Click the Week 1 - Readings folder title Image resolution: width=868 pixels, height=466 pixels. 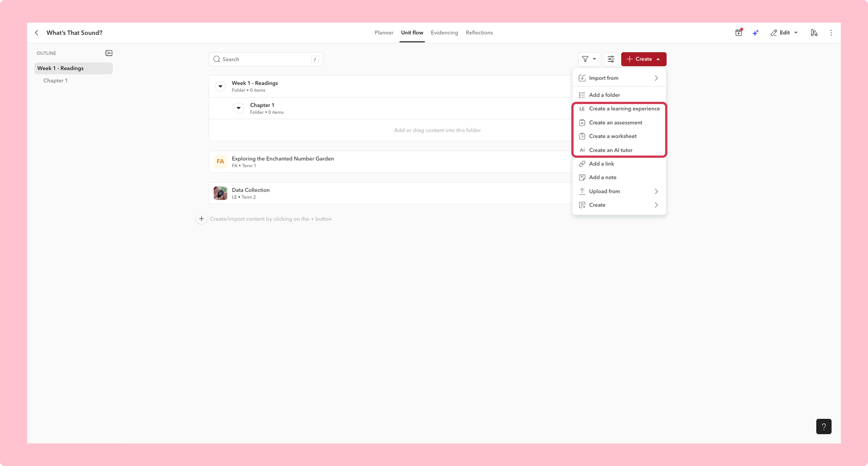255,83
